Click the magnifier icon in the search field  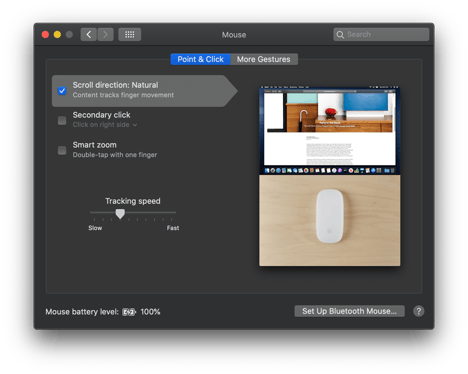coord(340,34)
